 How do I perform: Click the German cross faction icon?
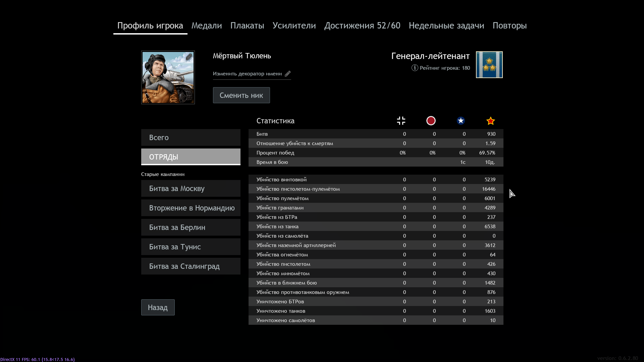pyautogui.click(x=401, y=121)
